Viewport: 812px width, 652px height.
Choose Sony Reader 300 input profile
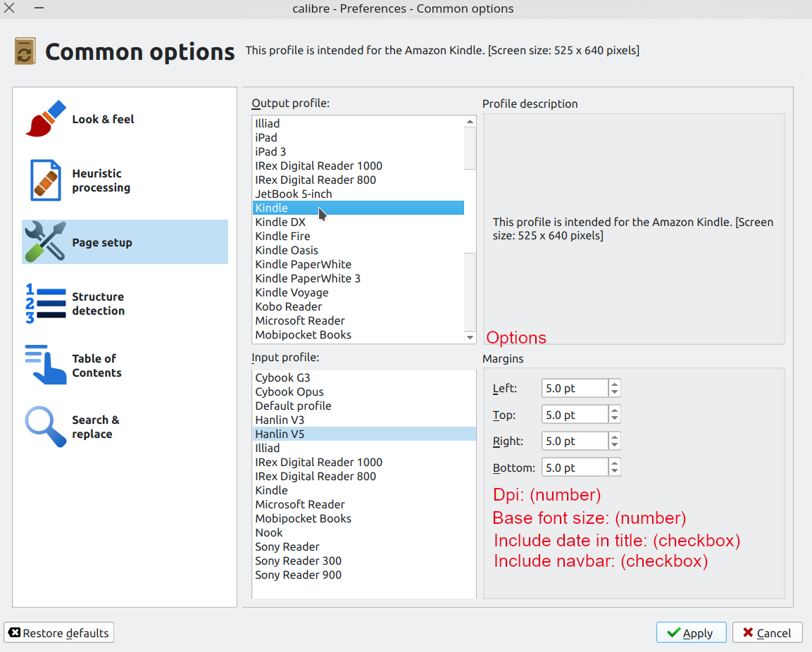[299, 560]
